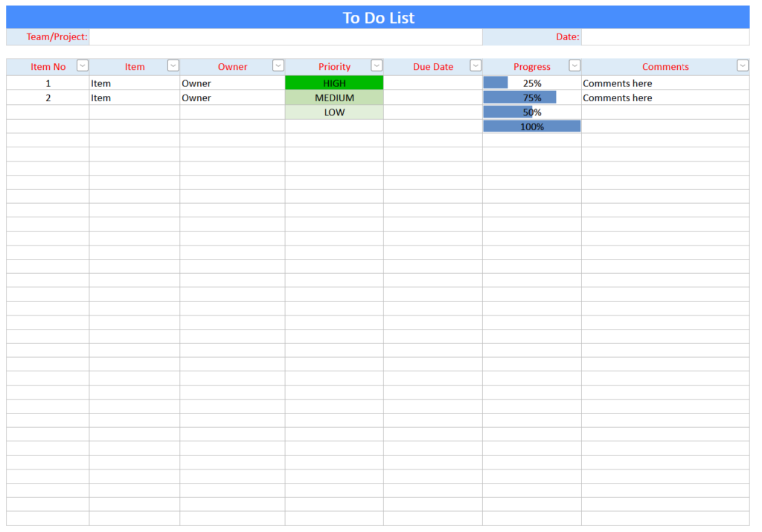Open the Item column filter dropdown

click(x=173, y=65)
